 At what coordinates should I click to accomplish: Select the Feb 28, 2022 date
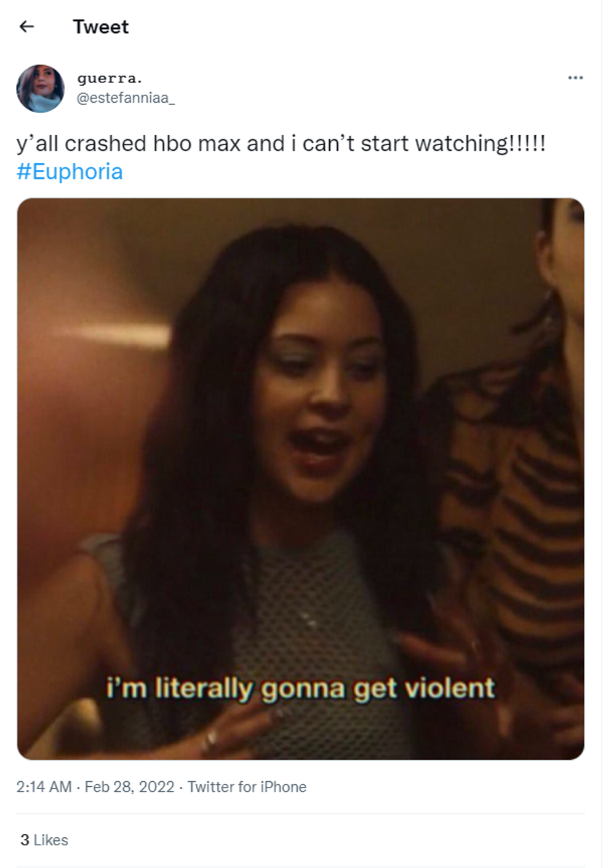tap(129, 787)
